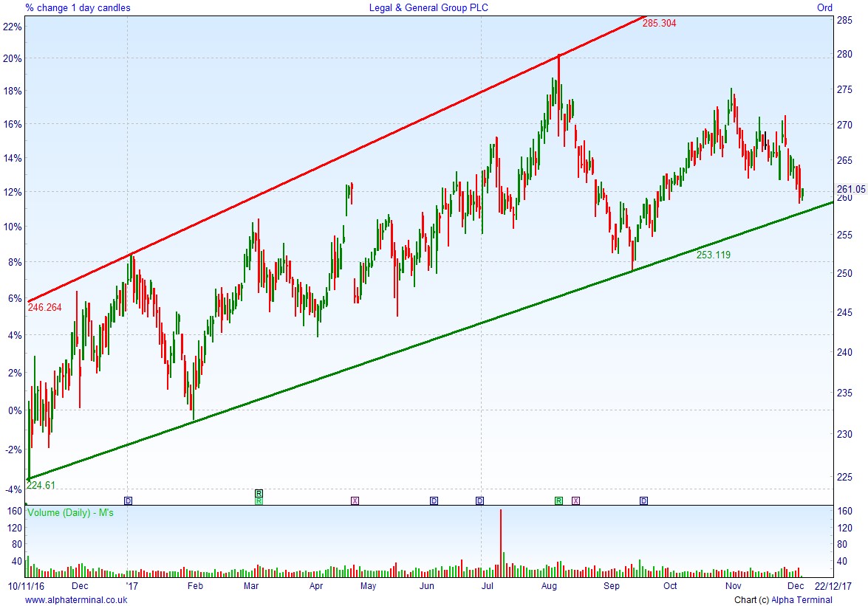Click the X ex-dividend marker in late April
The image size is (868, 606).
355,501
